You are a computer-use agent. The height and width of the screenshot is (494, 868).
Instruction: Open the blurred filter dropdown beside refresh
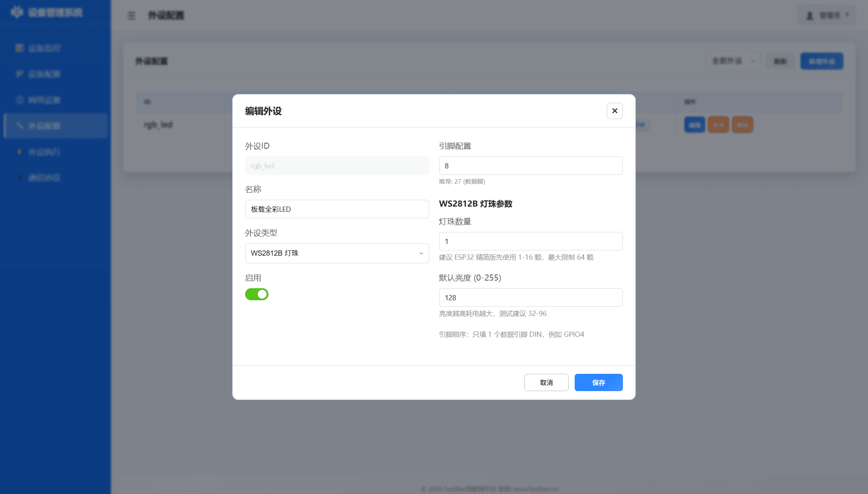(x=733, y=61)
